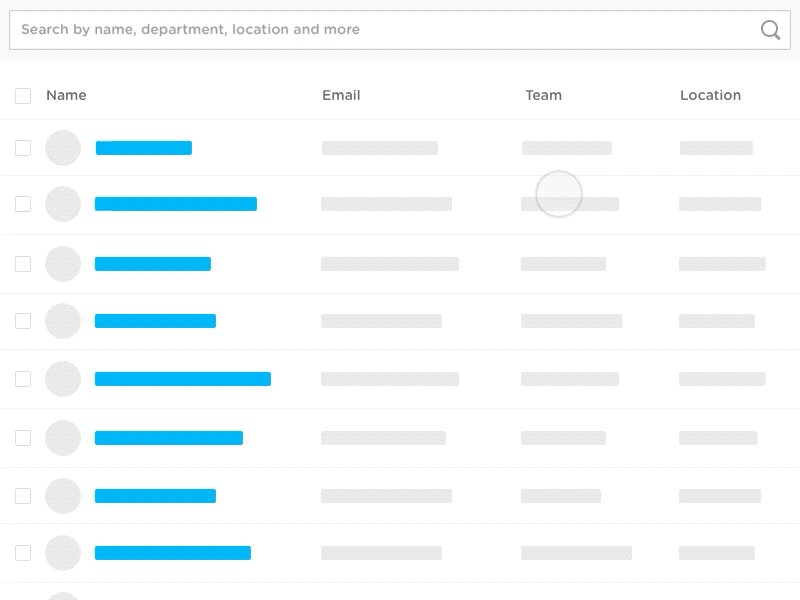Screen dimensions: 800x600
Task: Click the loading spinner near the Team column
Action: coord(560,193)
